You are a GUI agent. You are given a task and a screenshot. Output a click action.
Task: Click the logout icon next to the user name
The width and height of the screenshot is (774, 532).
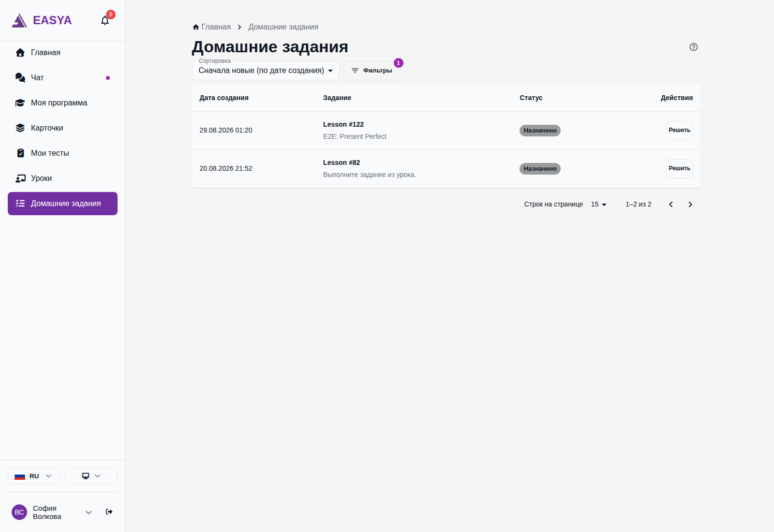coord(109,512)
